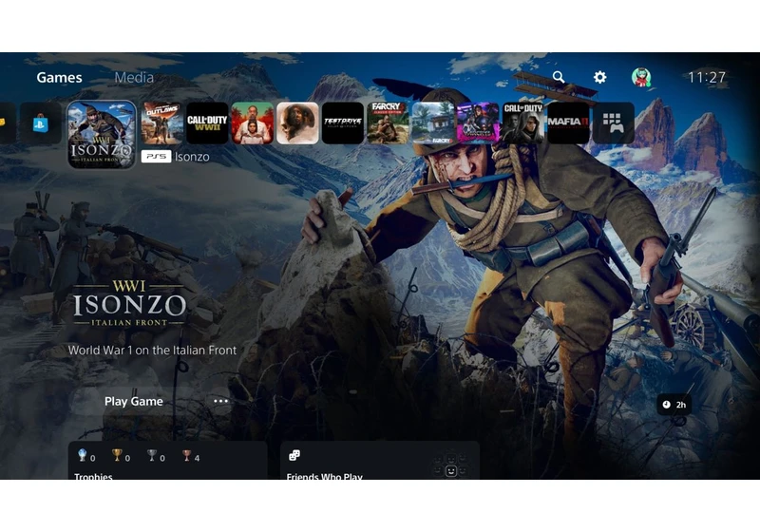The image size is (760, 532).
Task: Open the search magnifier icon
Action: point(559,77)
